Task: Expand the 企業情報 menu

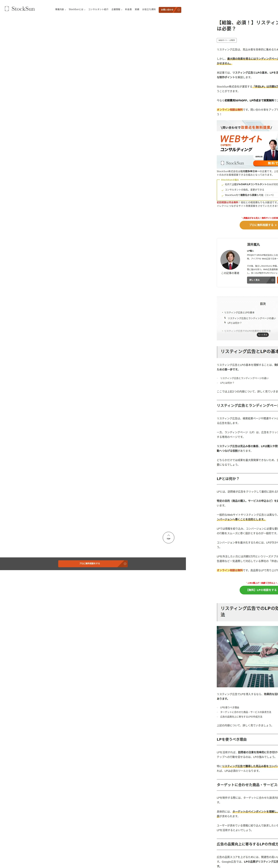Action: 117,9
